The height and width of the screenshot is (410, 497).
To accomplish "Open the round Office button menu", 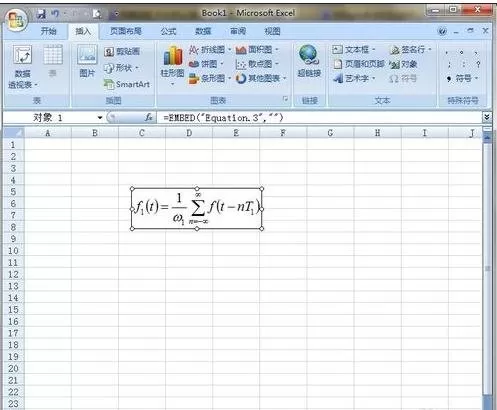I will (x=16, y=20).
